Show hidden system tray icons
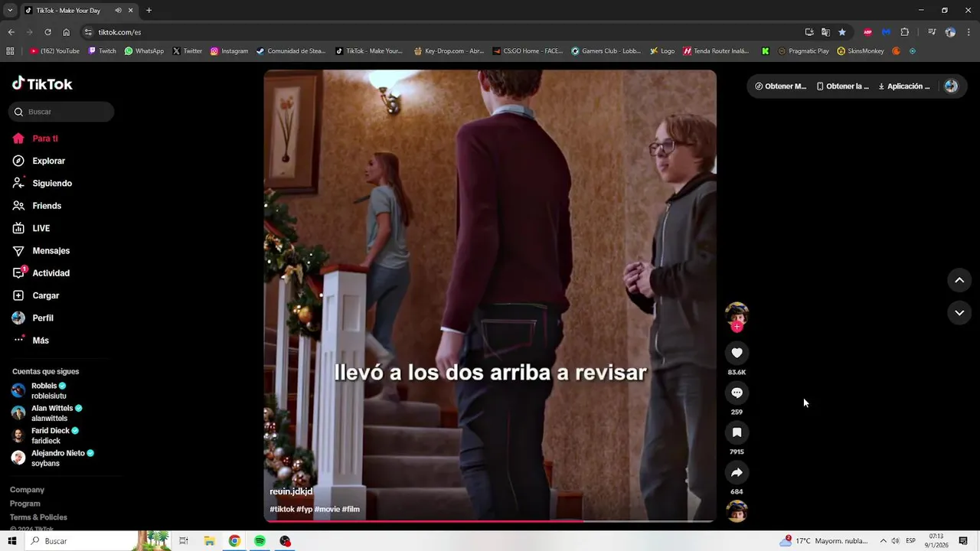Viewport: 980px width, 551px height. coord(883,541)
